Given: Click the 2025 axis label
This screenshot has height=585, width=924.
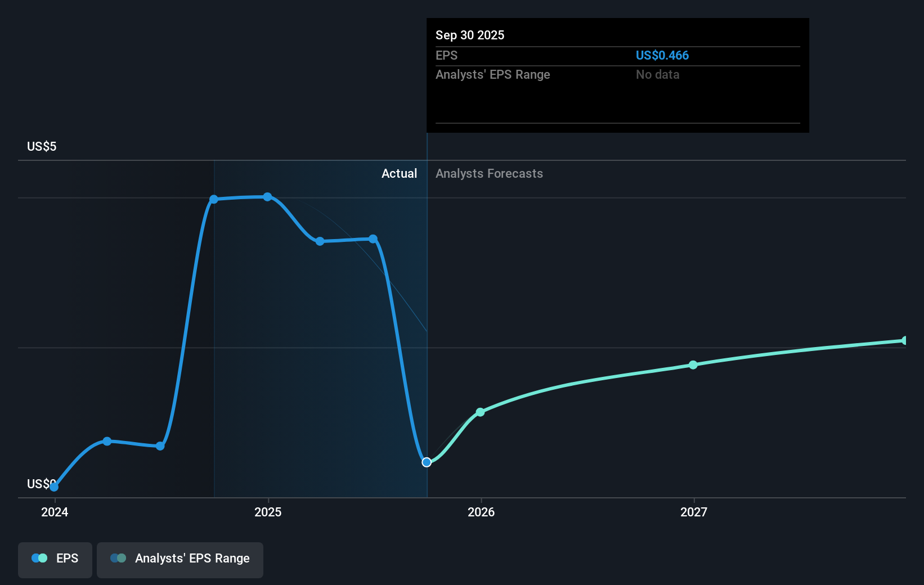Looking at the screenshot, I should pyautogui.click(x=268, y=512).
